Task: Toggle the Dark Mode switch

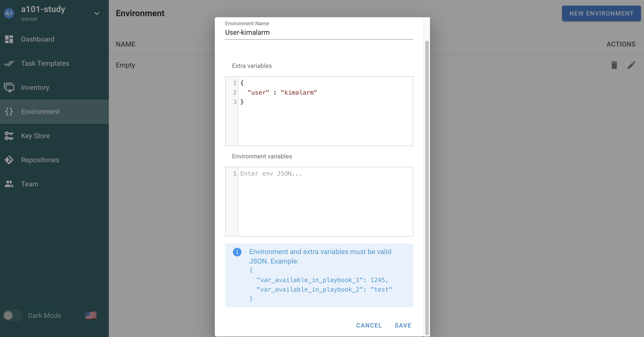Action: tap(12, 315)
